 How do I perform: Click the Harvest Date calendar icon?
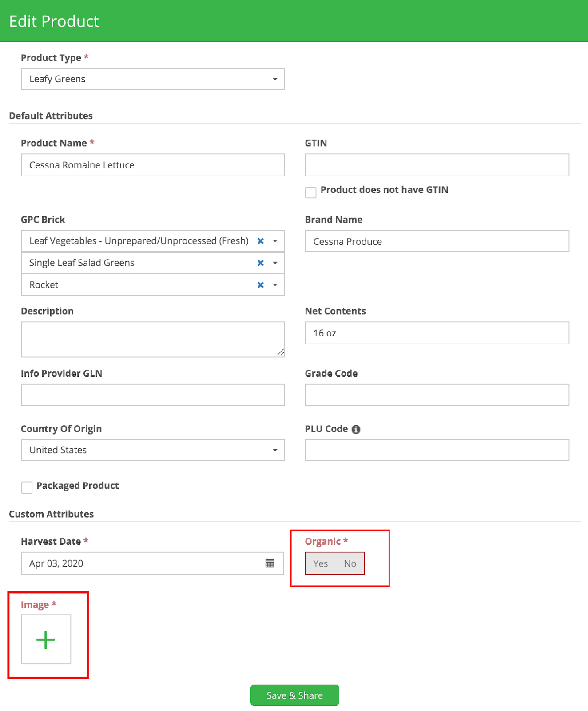click(x=270, y=563)
